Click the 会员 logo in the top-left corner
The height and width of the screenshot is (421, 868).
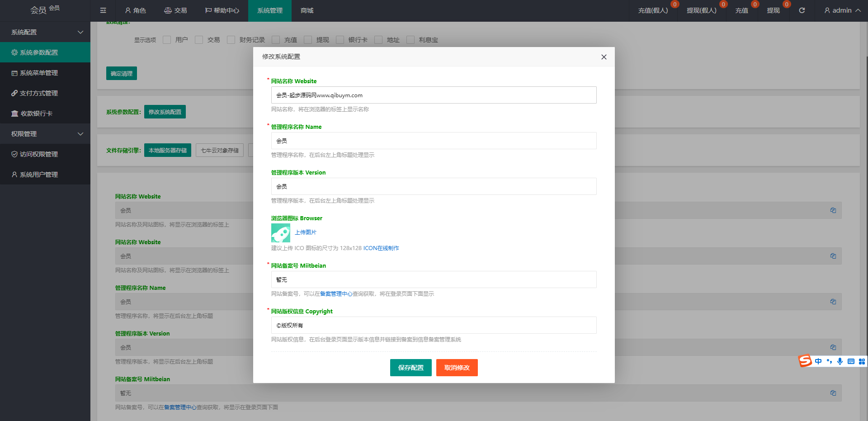pos(45,9)
